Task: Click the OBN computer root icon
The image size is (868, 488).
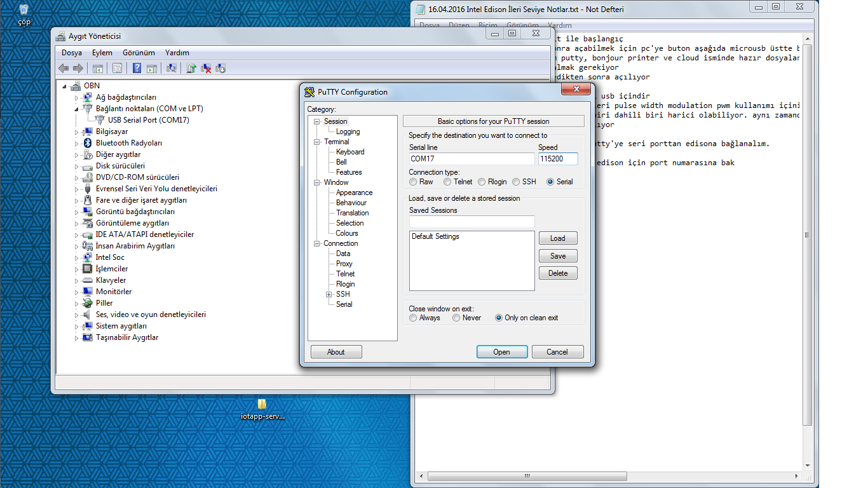Action: click(x=76, y=86)
